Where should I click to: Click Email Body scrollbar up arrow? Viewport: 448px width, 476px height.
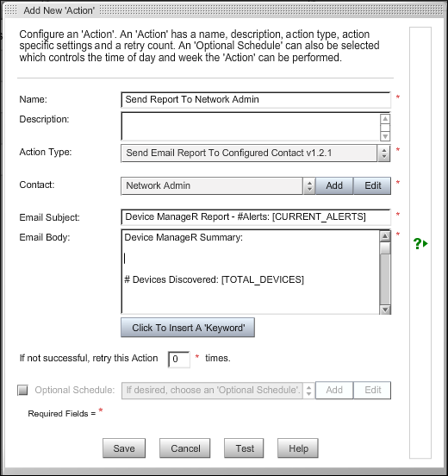385,236
